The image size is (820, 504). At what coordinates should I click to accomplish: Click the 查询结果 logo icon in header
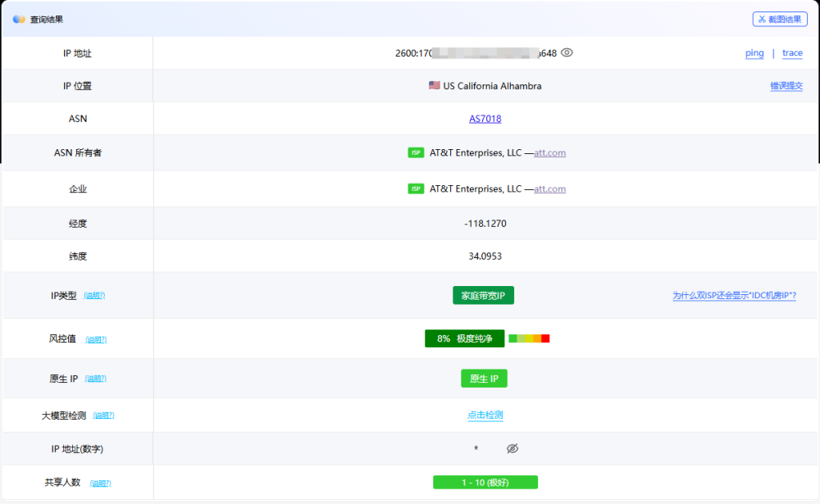pyautogui.click(x=19, y=19)
